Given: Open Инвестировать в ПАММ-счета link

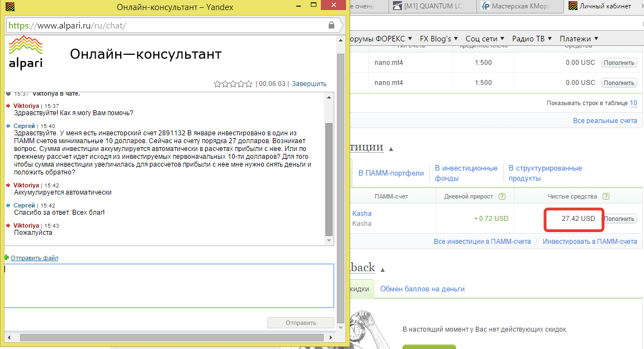Looking at the screenshot, I should coord(590,241).
